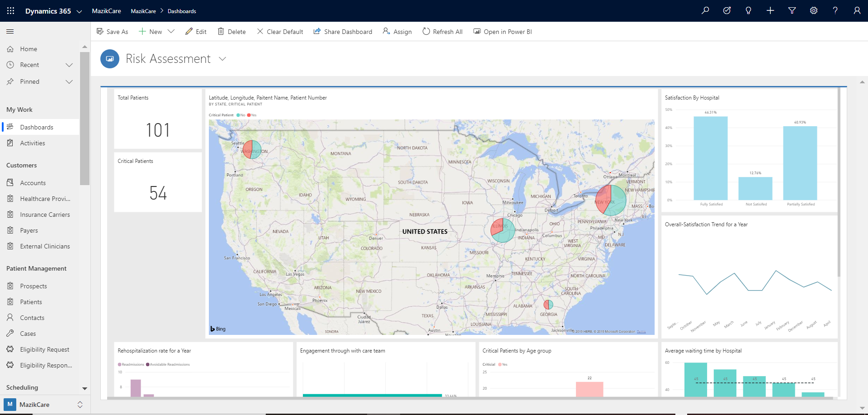Click the Fully Satisfied bar
This screenshot has width=868, height=415.
[711, 158]
